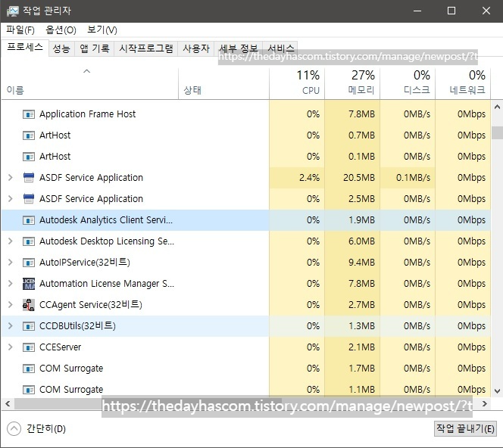503x448 pixels.
Task: Select the Autodesk Analytics Client Servi... row name
Action: (106, 220)
